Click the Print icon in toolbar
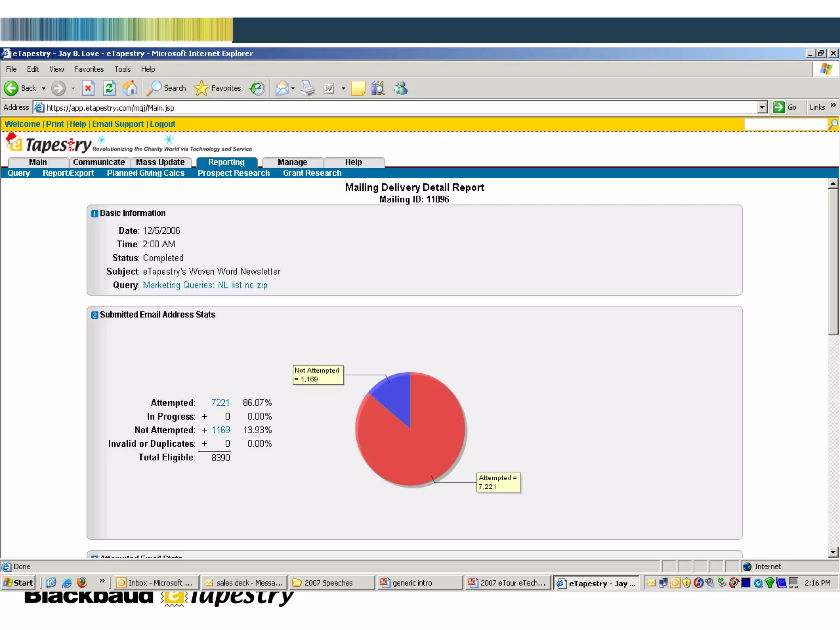The height and width of the screenshot is (630, 840). (308, 88)
